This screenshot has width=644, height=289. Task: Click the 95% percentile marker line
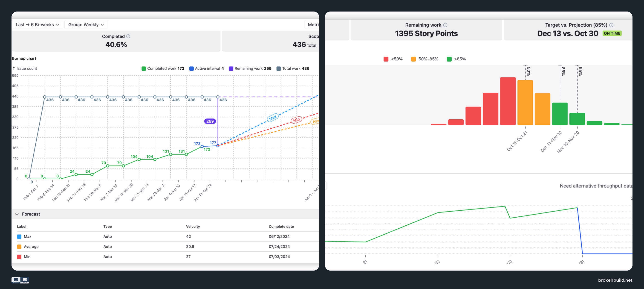coord(577,89)
